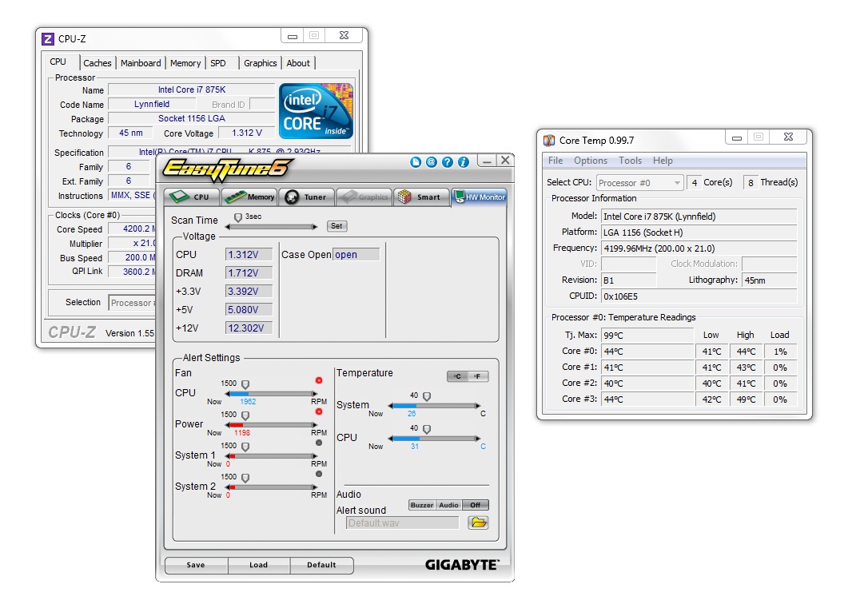The image size is (868, 616).
Task: Open Processor selection dropdown in CPU-Z
Action: (x=133, y=303)
